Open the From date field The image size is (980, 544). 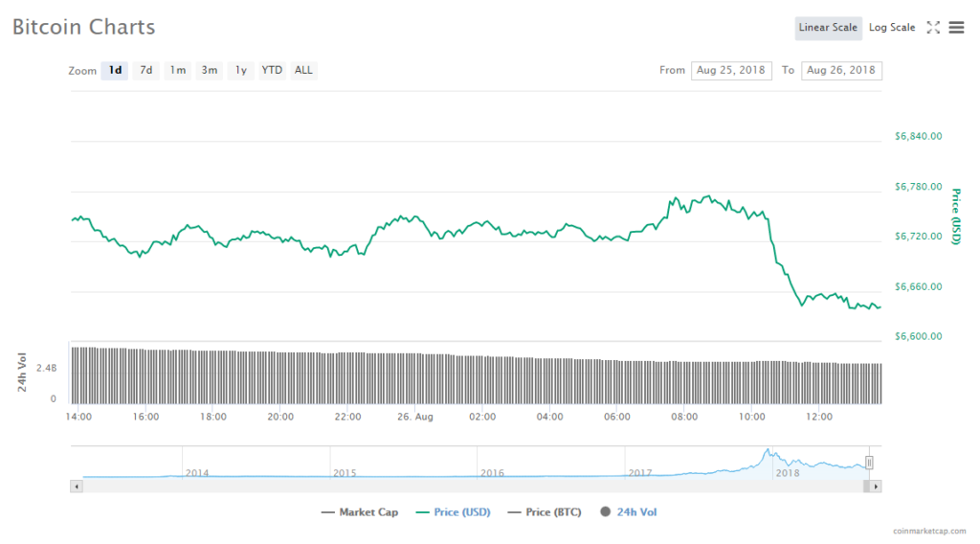[731, 70]
